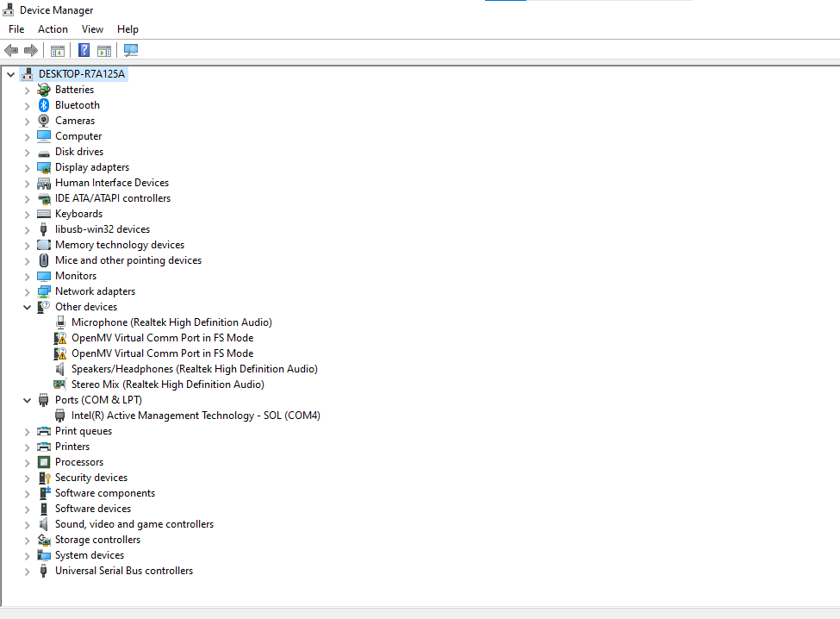
Task: Click the Human Interface Devices icon
Action: [x=44, y=183]
